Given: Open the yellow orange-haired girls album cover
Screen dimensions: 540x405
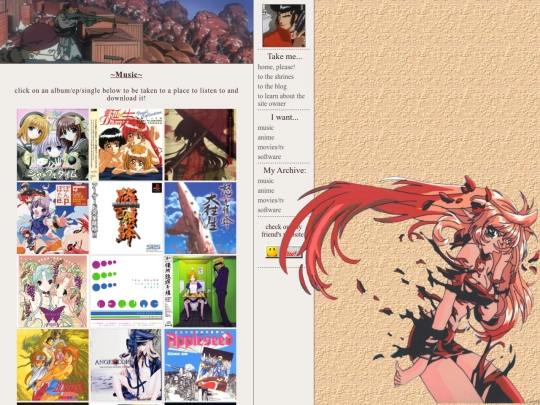Looking at the screenshot, I should [x=53, y=365].
